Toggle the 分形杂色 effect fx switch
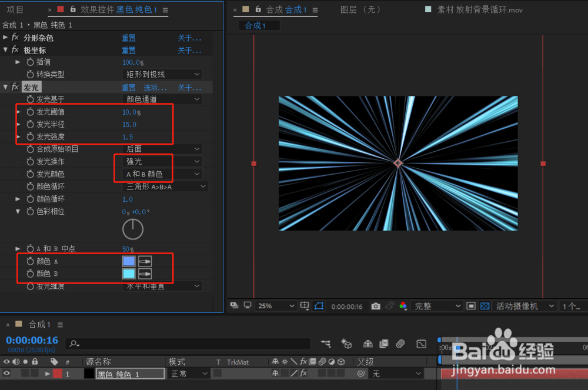 [x=15, y=37]
